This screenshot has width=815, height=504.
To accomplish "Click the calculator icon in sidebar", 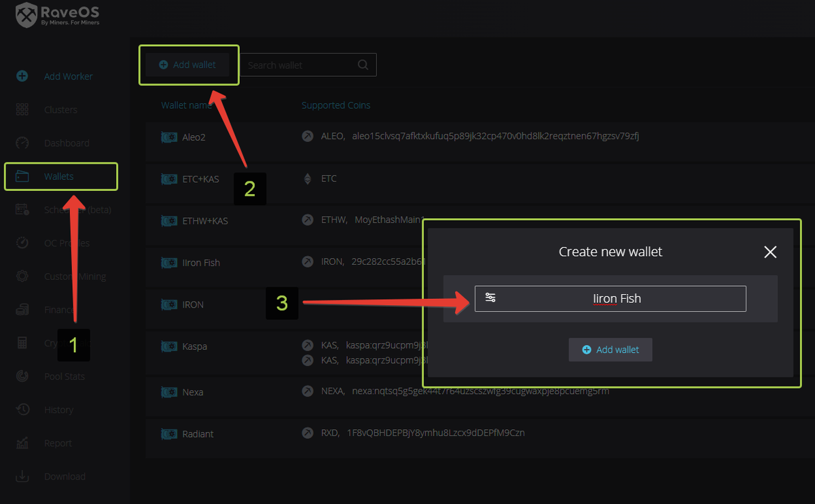I will tap(22, 343).
